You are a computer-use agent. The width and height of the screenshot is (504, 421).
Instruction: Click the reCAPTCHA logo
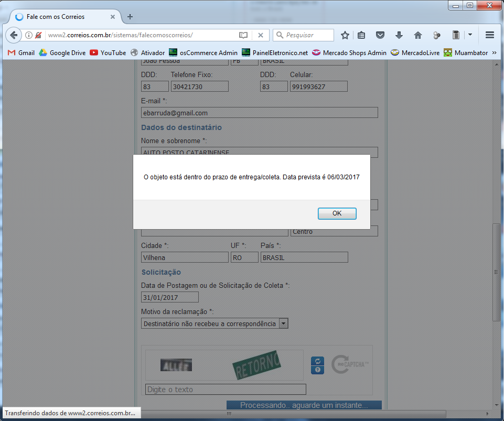point(350,364)
